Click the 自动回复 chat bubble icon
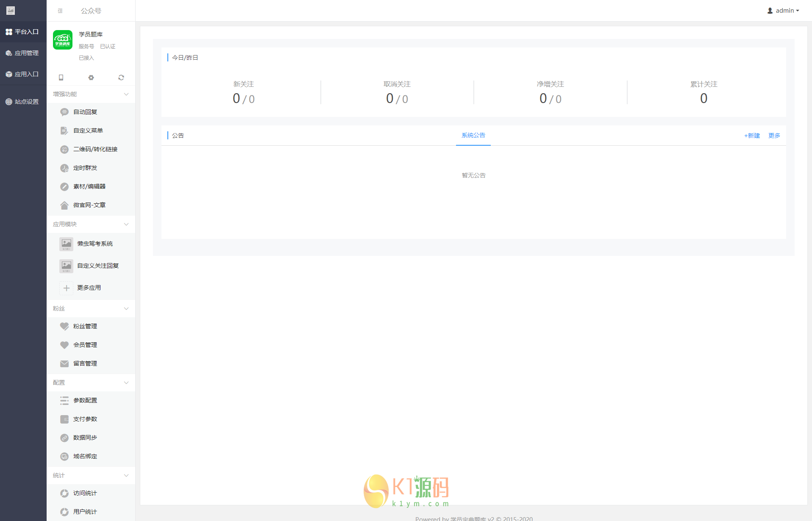The width and height of the screenshot is (812, 521). coord(64,112)
